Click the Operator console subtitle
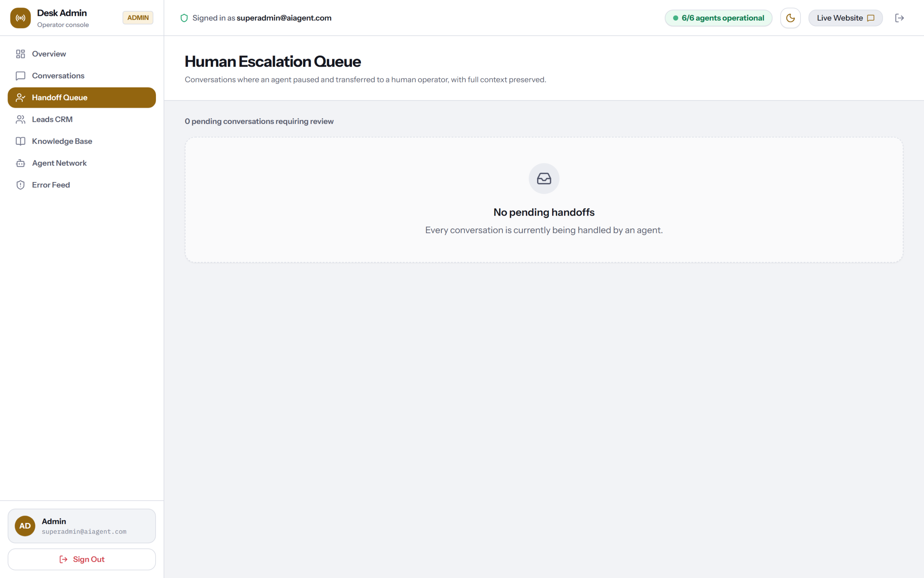 point(63,25)
